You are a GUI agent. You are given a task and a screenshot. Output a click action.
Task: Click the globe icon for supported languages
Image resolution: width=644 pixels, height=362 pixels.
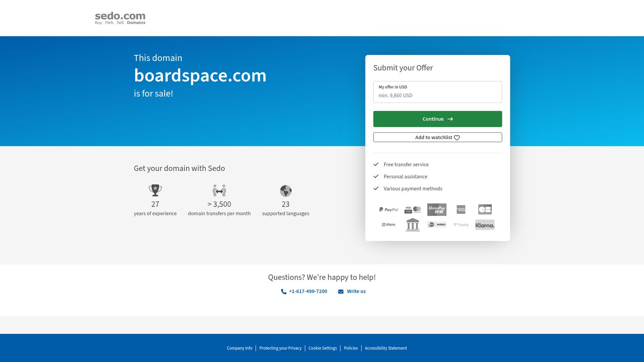point(286,191)
